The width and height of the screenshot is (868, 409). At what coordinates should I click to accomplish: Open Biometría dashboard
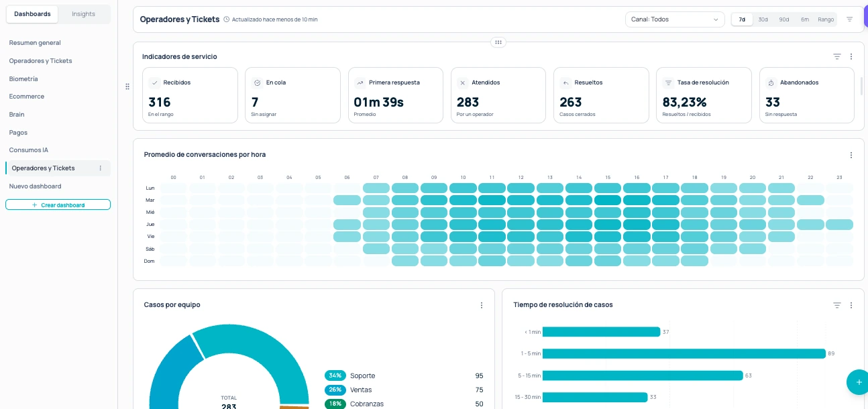tap(23, 79)
